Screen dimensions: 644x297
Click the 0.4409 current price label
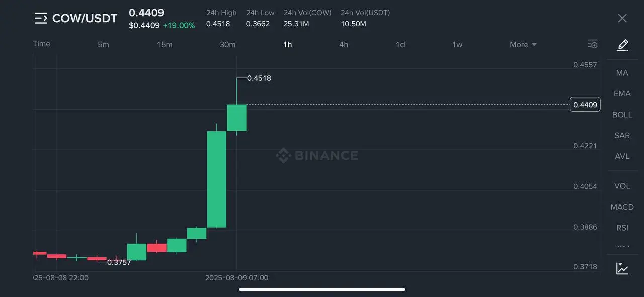coord(585,105)
